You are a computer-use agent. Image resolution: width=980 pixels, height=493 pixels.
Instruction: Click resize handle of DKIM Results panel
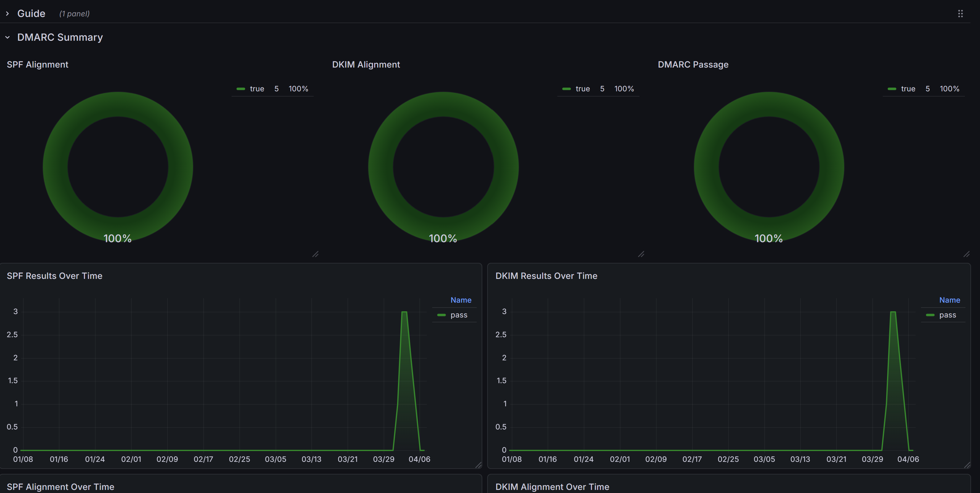(967, 465)
